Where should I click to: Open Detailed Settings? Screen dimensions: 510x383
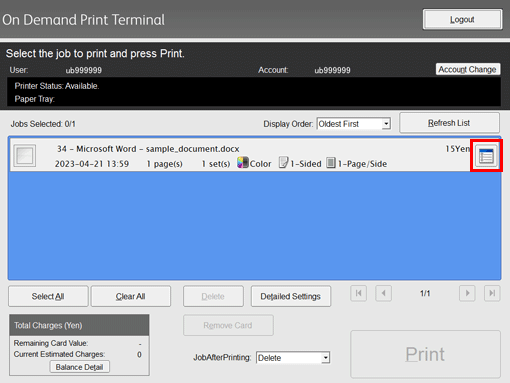[291, 296]
